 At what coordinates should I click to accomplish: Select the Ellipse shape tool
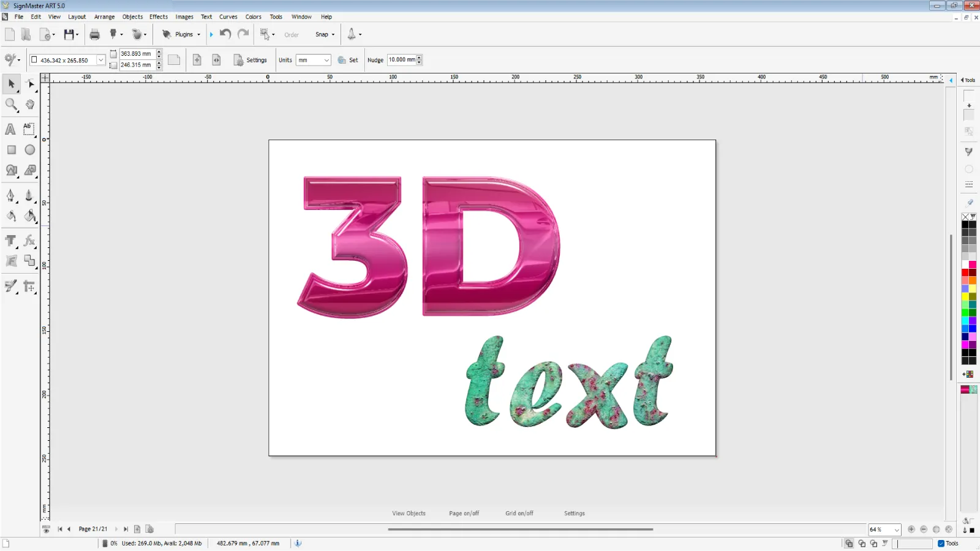(30, 150)
